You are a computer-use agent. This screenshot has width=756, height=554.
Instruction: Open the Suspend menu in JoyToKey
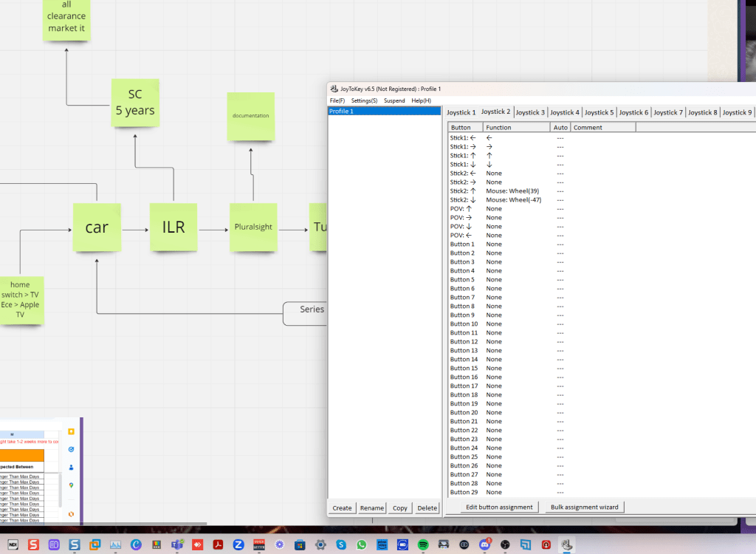point(394,100)
